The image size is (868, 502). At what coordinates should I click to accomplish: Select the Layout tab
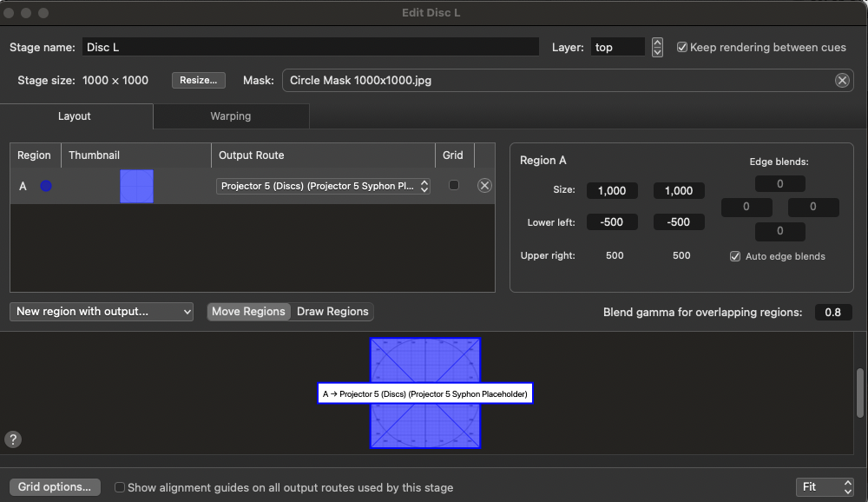tap(75, 116)
